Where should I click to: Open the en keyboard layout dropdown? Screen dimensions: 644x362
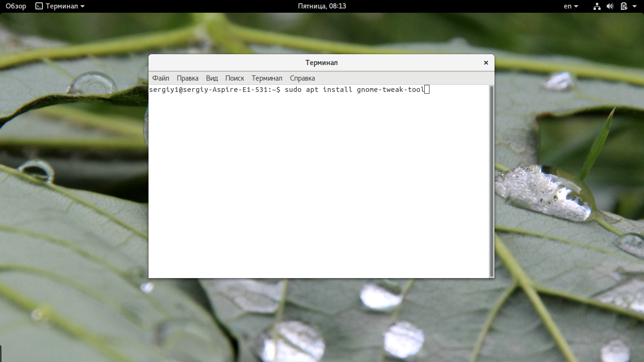(x=571, y=6)
